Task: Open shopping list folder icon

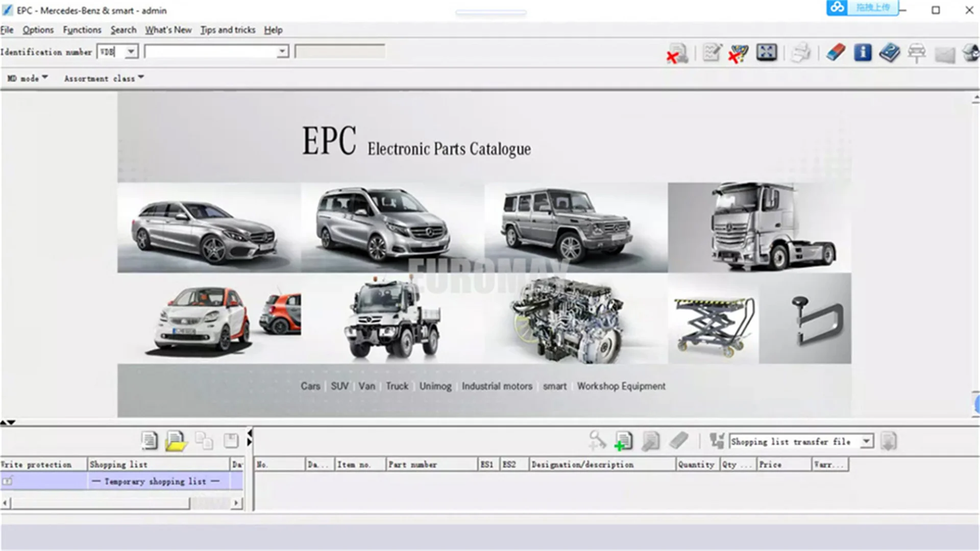Action: [176, 441]
